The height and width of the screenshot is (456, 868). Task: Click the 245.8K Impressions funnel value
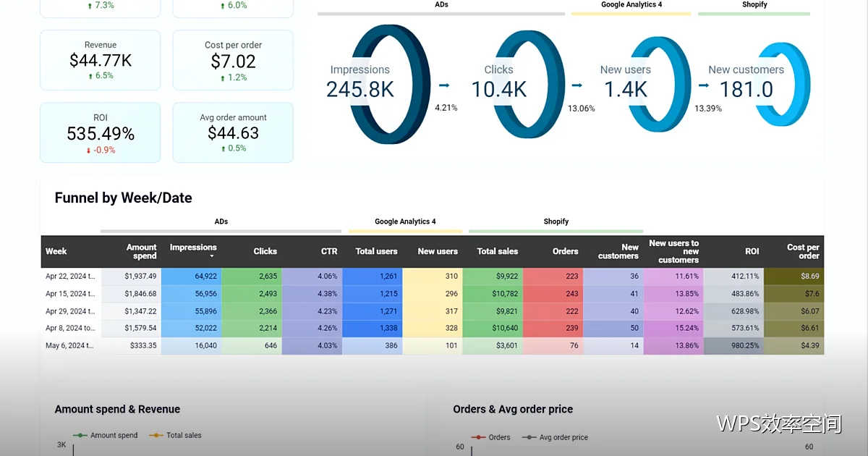359,89
